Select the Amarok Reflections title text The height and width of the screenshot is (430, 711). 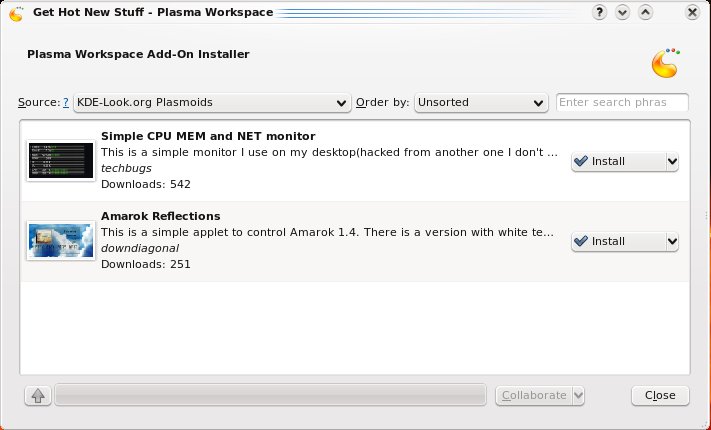[x=160, y=216]
